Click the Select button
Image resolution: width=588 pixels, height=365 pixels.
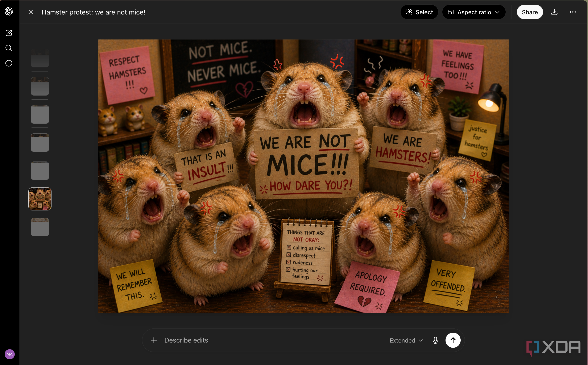tap(419, 12)
